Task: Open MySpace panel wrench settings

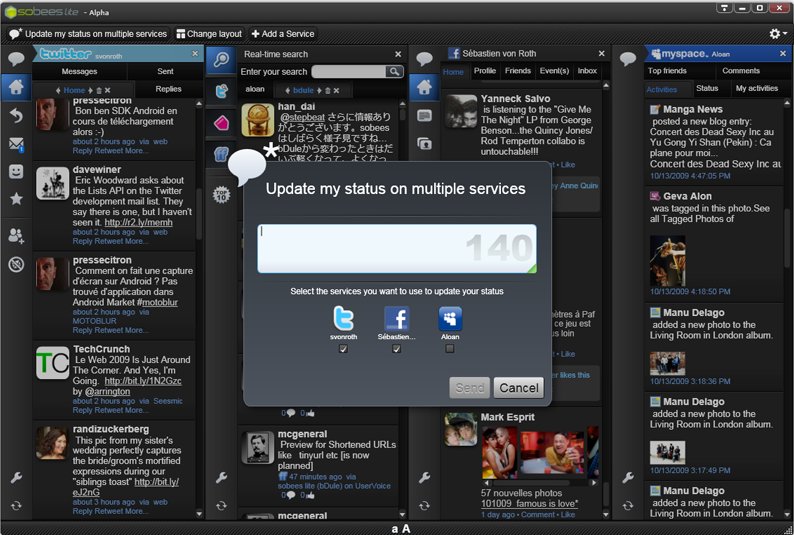Action: click(x=628, y=477)
